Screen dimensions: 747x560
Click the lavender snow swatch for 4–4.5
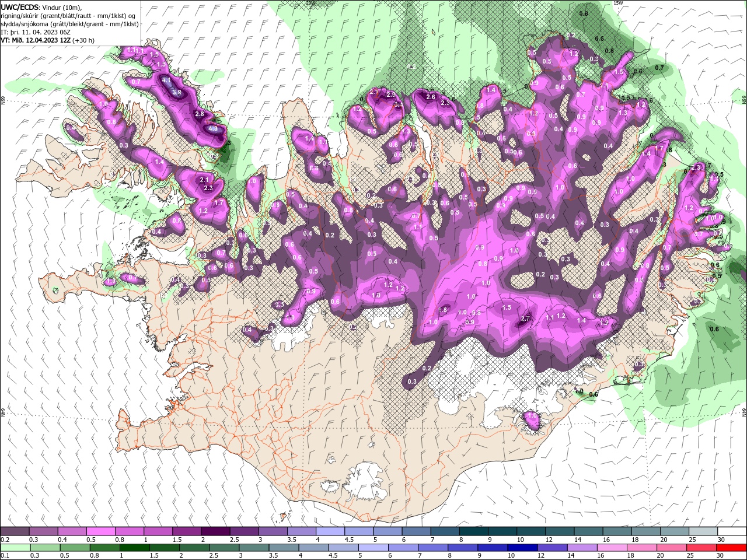tap(330, 531)
